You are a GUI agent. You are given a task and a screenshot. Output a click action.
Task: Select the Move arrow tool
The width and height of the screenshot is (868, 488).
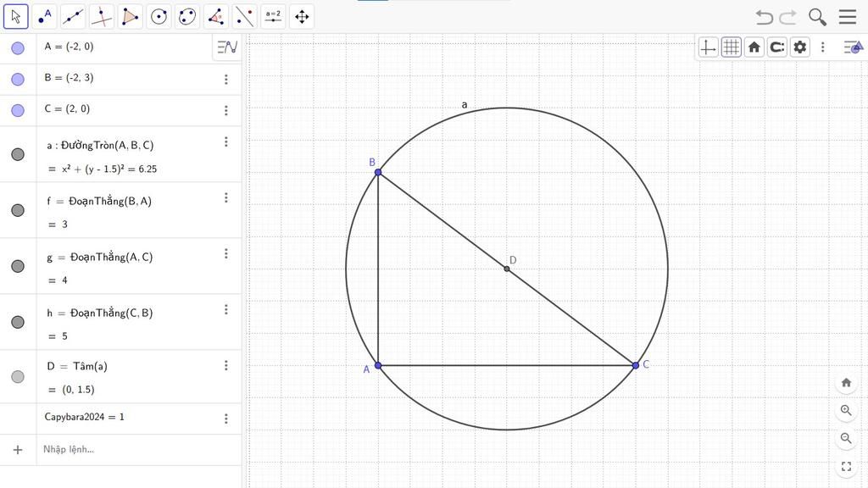15,16
